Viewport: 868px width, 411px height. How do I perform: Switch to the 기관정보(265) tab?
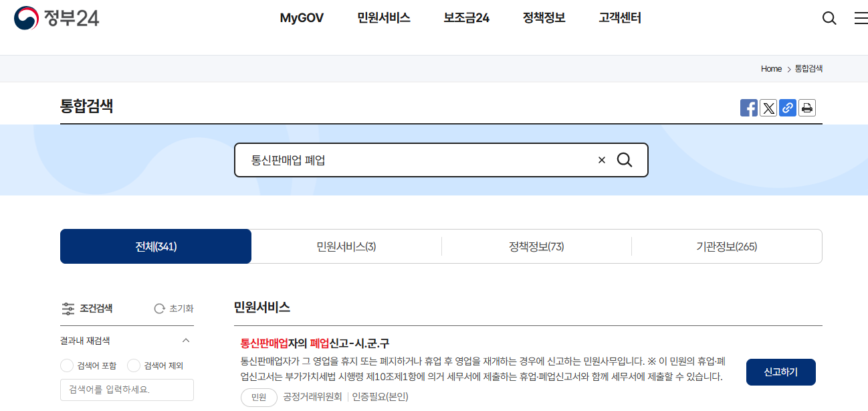click(727, 246)
